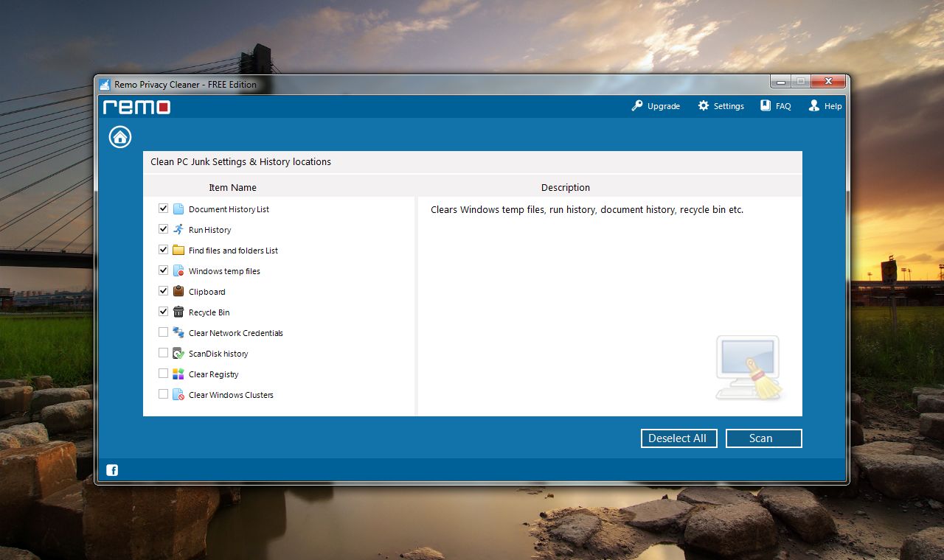Image resolution: width=944 pixels, height=560 pixels.
Task: Click the Settings gear icon
Action: 704,105
